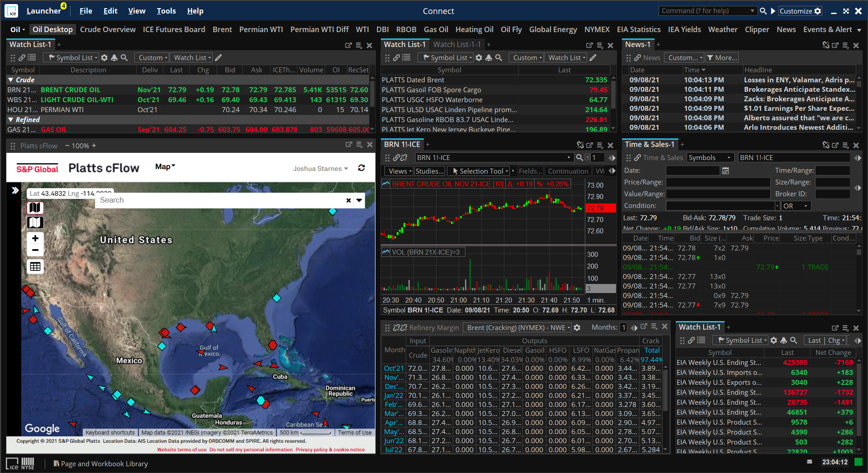Open the calendar picker next to Date field
Viewport: 868px width, 473px height.
pos(726,170)
